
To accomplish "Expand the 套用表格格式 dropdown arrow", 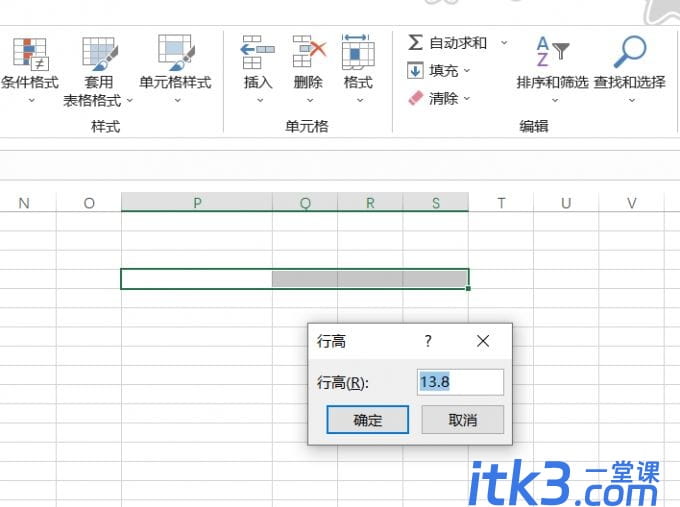I will (129, 101).
